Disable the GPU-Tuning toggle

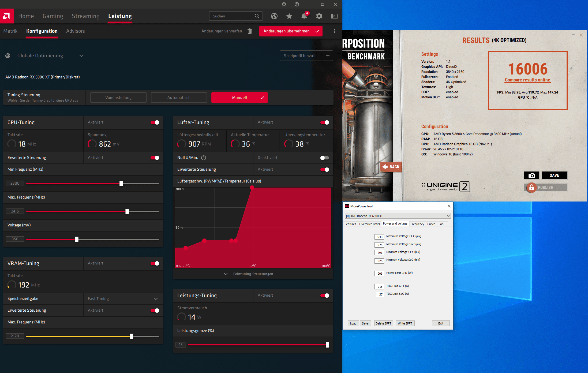tap(155, 122)
